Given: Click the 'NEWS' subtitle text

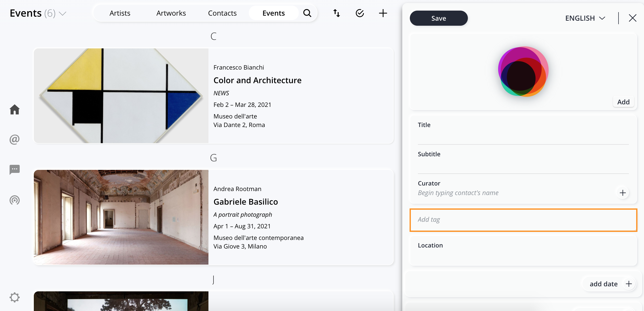Looking at the screenshot, I should click(x=221, y=93).
